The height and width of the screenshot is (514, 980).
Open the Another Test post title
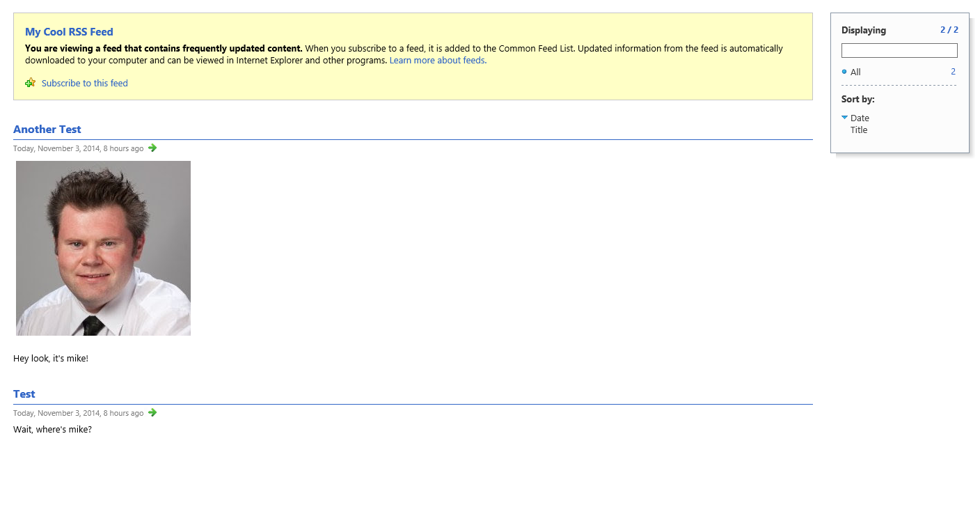click(x=47, y=130)
